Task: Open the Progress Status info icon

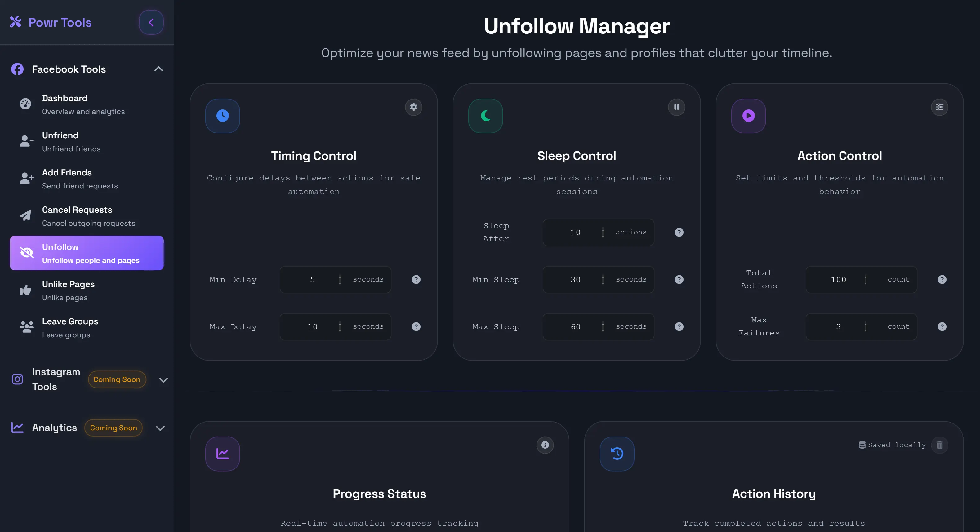Action: coord(545,445)
